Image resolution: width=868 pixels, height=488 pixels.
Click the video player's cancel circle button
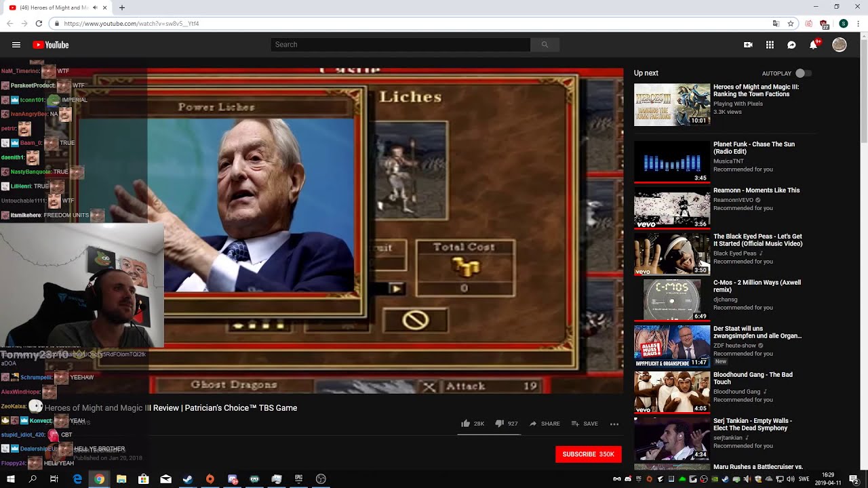click(x=415, y=321)
